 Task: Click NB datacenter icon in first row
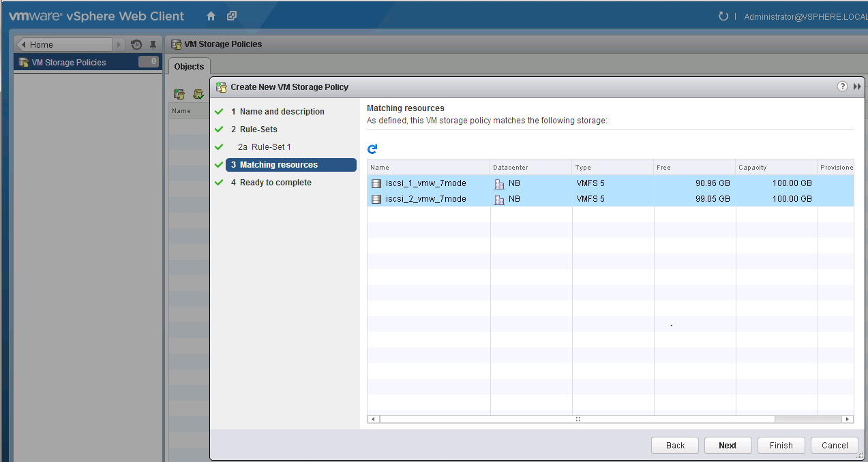(x=499, y=183)
